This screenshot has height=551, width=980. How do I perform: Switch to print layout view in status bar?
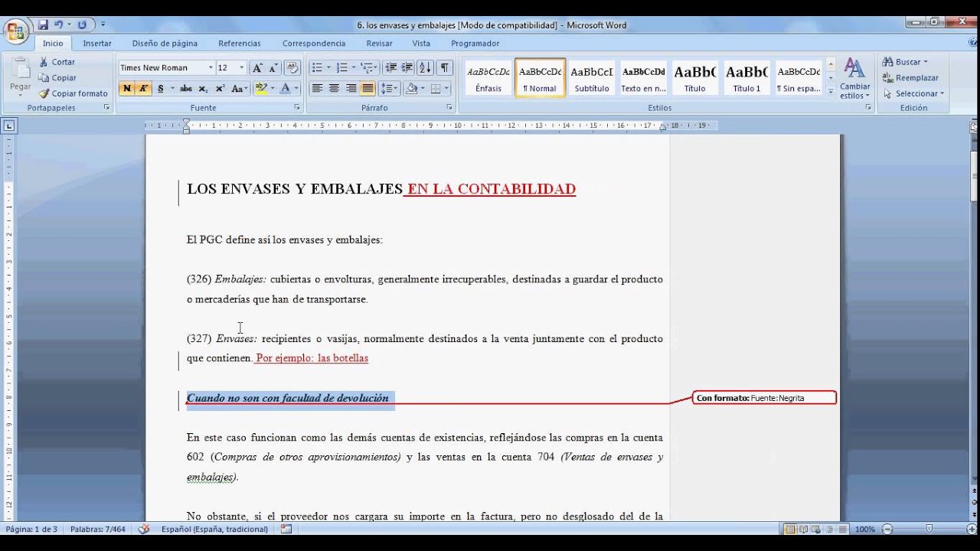coord(790,529)
